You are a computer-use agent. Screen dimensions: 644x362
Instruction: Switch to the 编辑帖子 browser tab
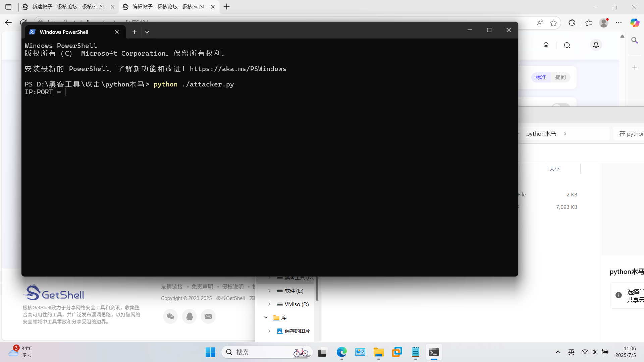[169, 7]
